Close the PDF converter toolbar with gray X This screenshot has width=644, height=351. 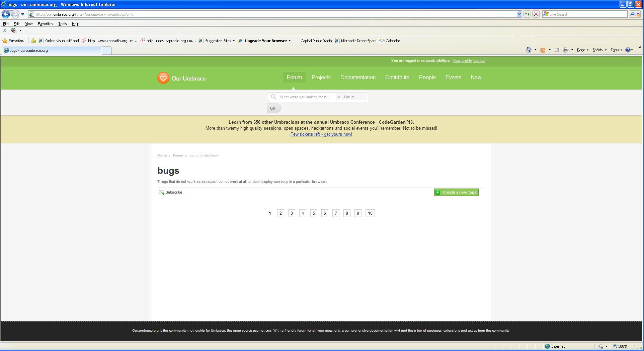pos(5,30)
